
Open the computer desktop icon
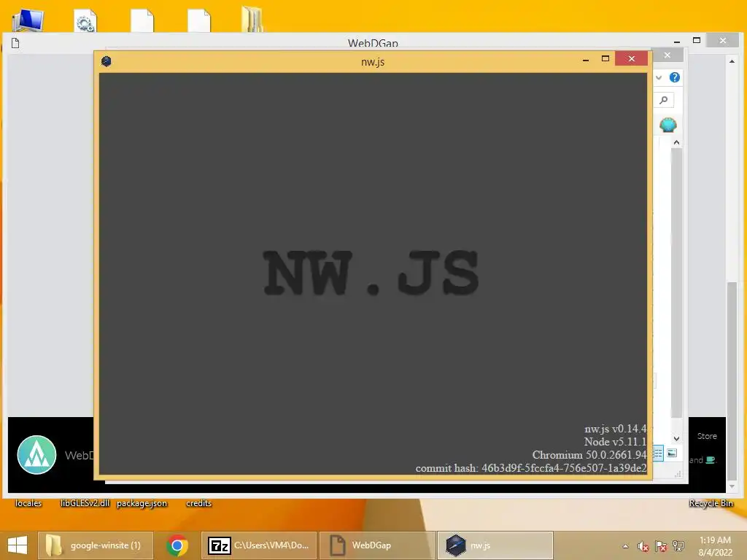28,20
